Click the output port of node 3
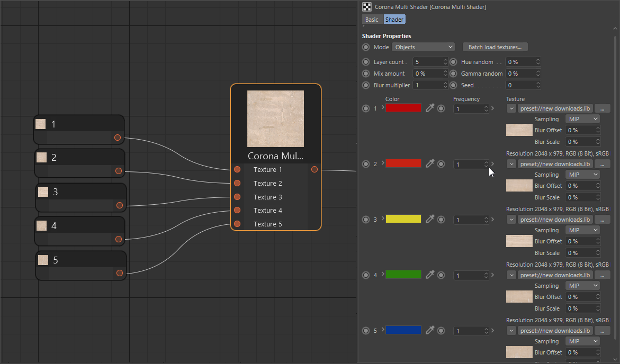The width and height of the screenshot is (620, 364). coord(120,205)
